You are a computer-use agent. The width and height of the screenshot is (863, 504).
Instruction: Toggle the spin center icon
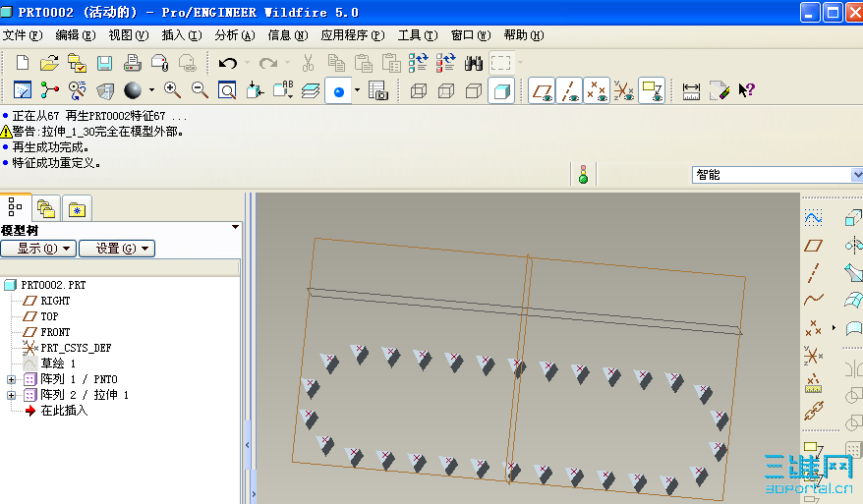[x=49, y=90]
